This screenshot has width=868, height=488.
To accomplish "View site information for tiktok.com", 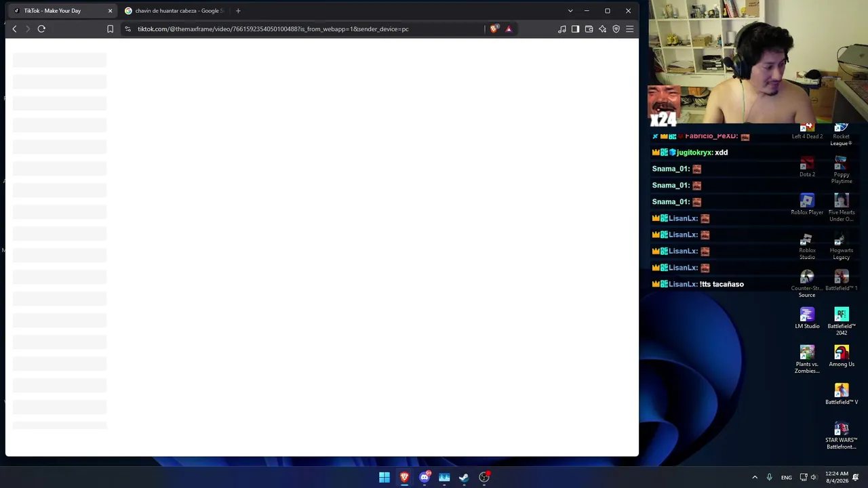I will pyautogui.click(x=127, y=29).
